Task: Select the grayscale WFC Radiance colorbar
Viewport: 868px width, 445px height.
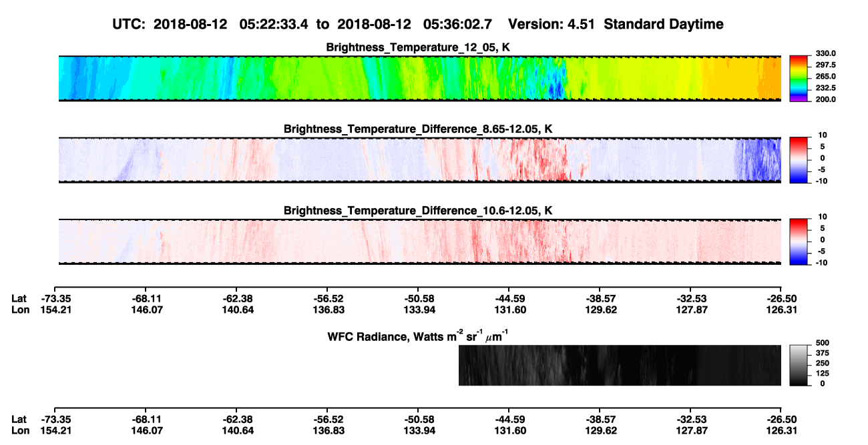Action: coord(799,366)
